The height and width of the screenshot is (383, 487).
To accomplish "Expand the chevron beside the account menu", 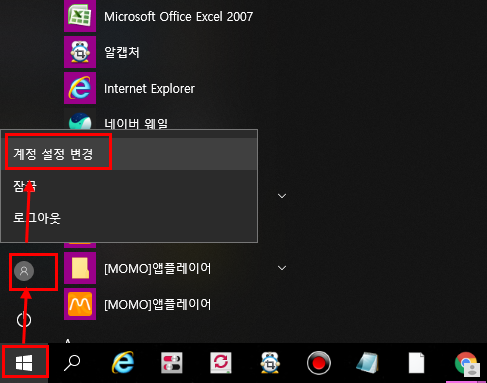I will [282, 196].
